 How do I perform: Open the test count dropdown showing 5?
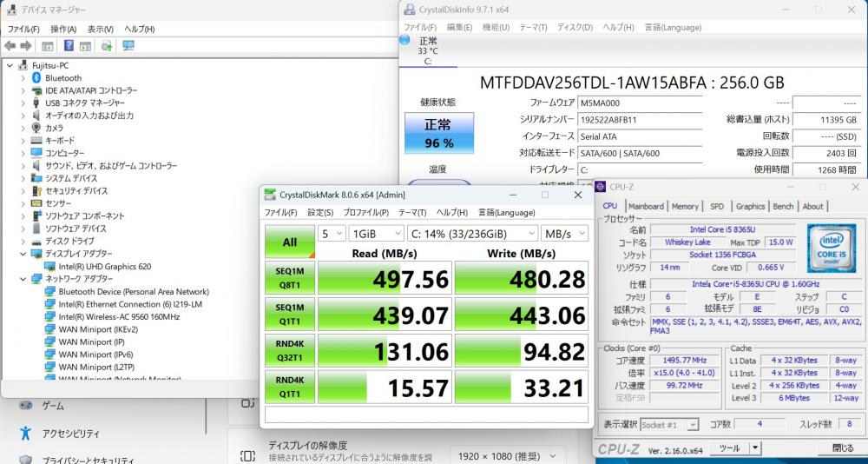[x=332, y=234]
